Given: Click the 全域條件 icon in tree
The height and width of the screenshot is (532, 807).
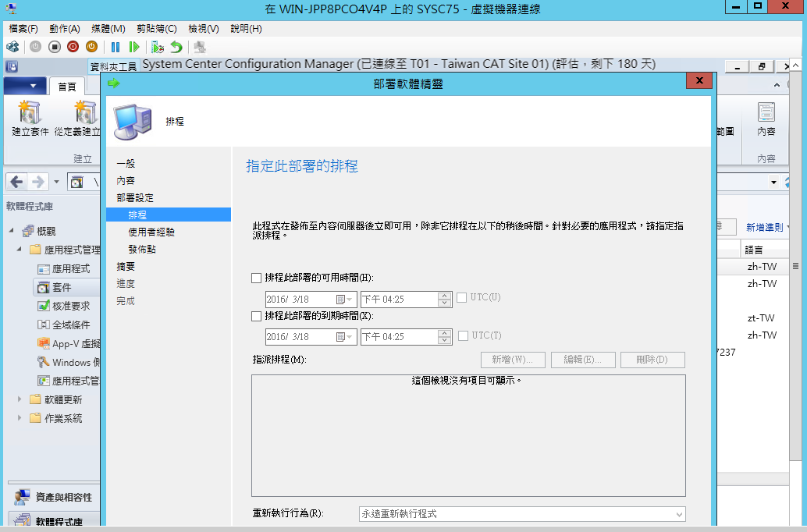Looking at the screenshot, I should point(43,325).
